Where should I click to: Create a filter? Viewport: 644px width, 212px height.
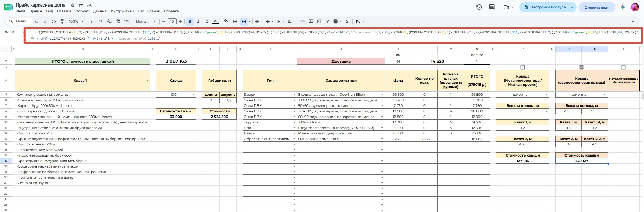tap(328, 21)
